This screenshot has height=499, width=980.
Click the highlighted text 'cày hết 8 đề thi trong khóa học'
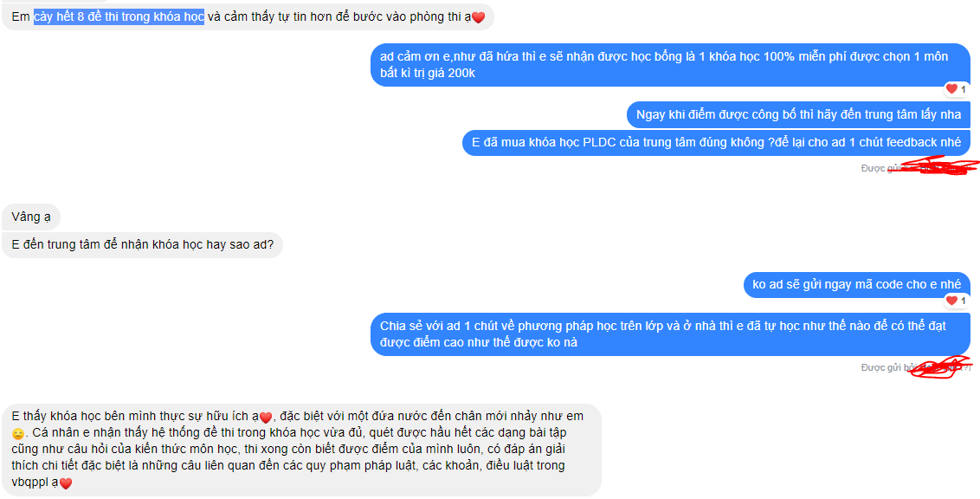pyautogui.click(x=119, y=17)
